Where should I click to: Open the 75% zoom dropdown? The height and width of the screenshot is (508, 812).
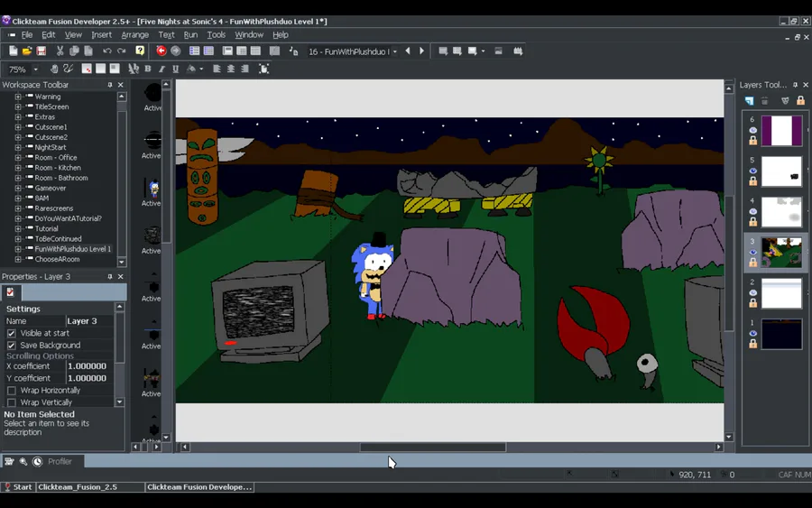pyautogui.click(x=35, y=69)
